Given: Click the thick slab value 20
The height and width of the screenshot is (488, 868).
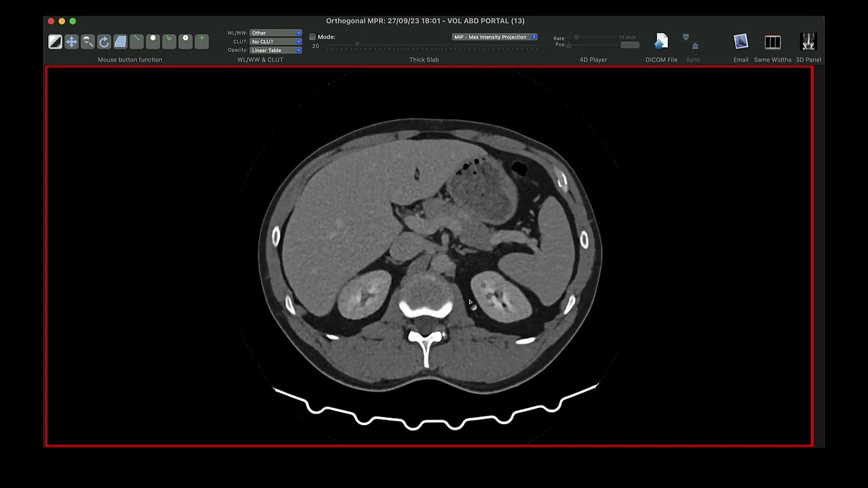Looking at the screenshot, I should point(315,46).
